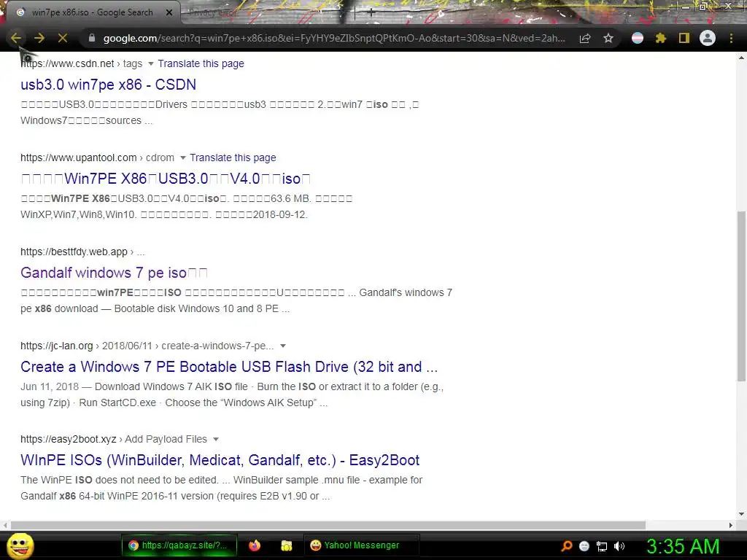Viewport: 747px width, 560px height.
Task: Click the Jun 11, 2018 snippet date
Action: click(x=50, y=386)
